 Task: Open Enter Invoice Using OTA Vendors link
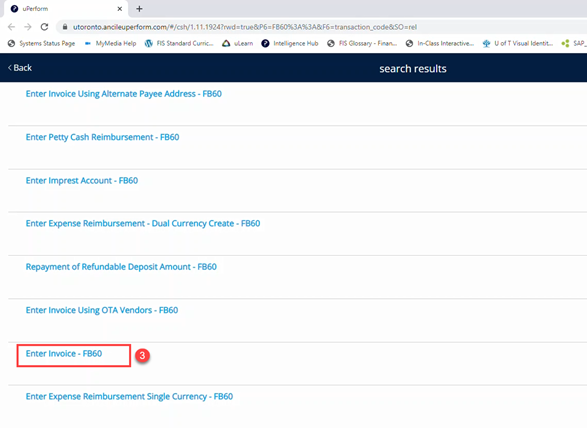102,310
